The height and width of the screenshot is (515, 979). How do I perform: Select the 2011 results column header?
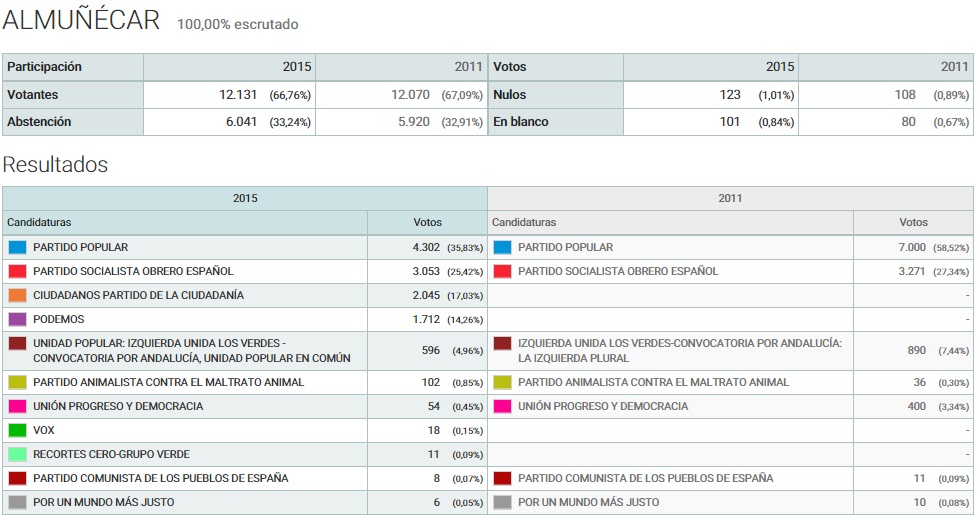(x=730, y=198)
